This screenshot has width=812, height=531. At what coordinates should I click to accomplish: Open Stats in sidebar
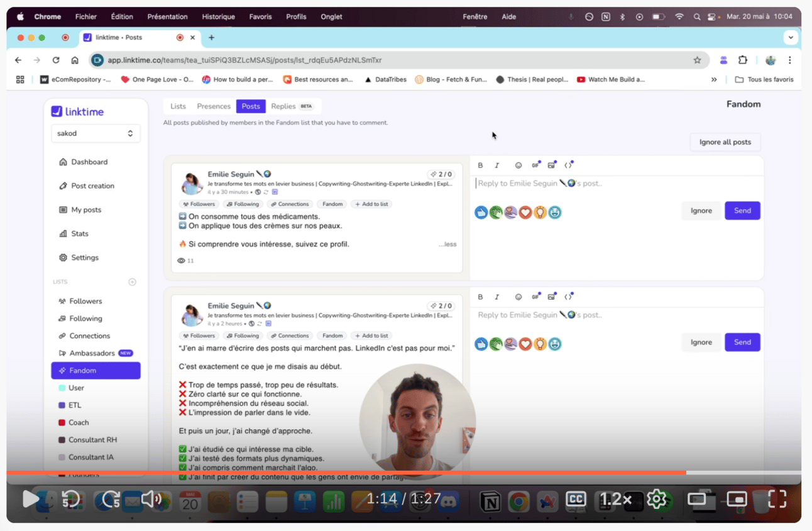[74, 234]
